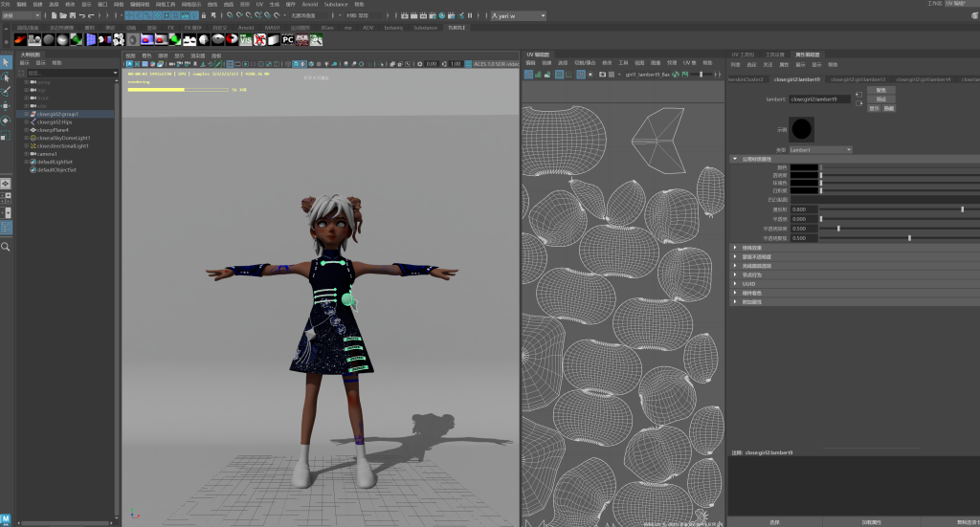This screenshot has height=527, width=980.
Task: Open the menu set dropdown in status line
Action: pyautogui.click(x=21, y=15)
